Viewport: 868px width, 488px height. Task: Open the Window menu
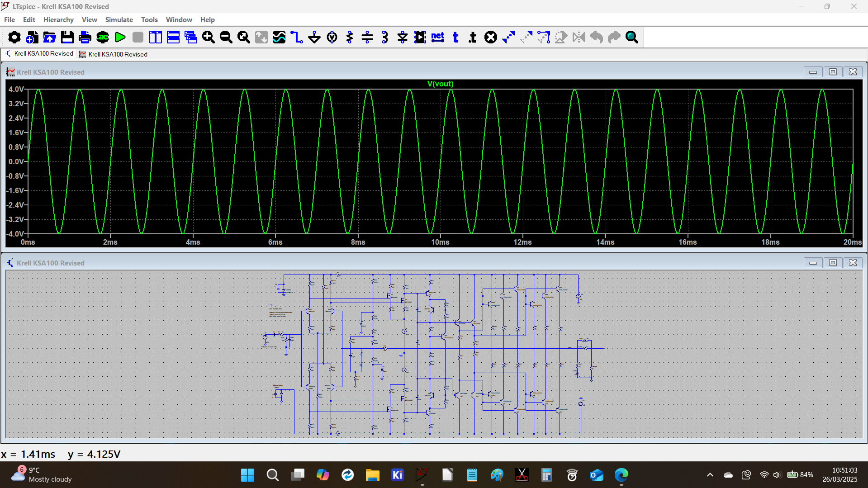click(x=179, y=20)
